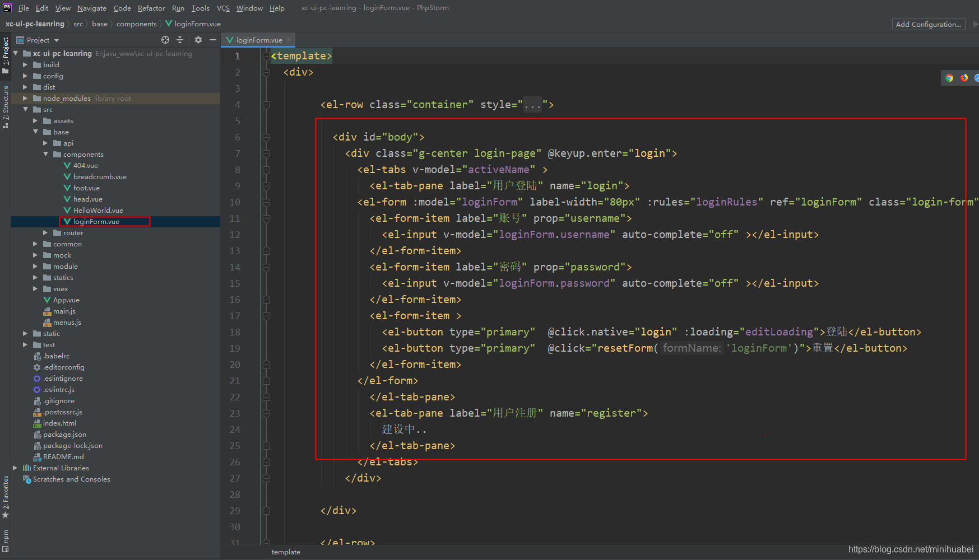Click 'src' in breadcrumb path

(78, 24)
